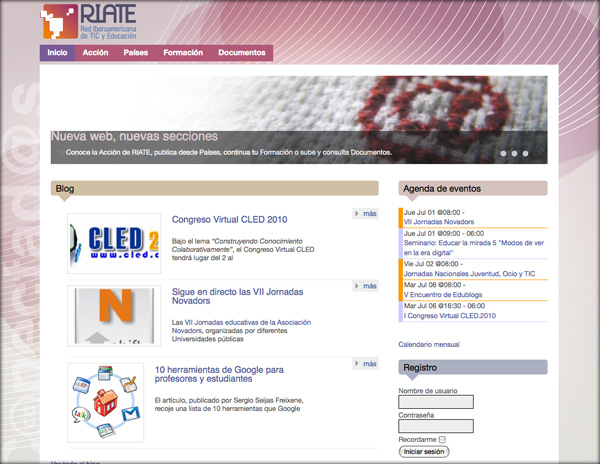Click the 'Registro' section header

point(473,368)
